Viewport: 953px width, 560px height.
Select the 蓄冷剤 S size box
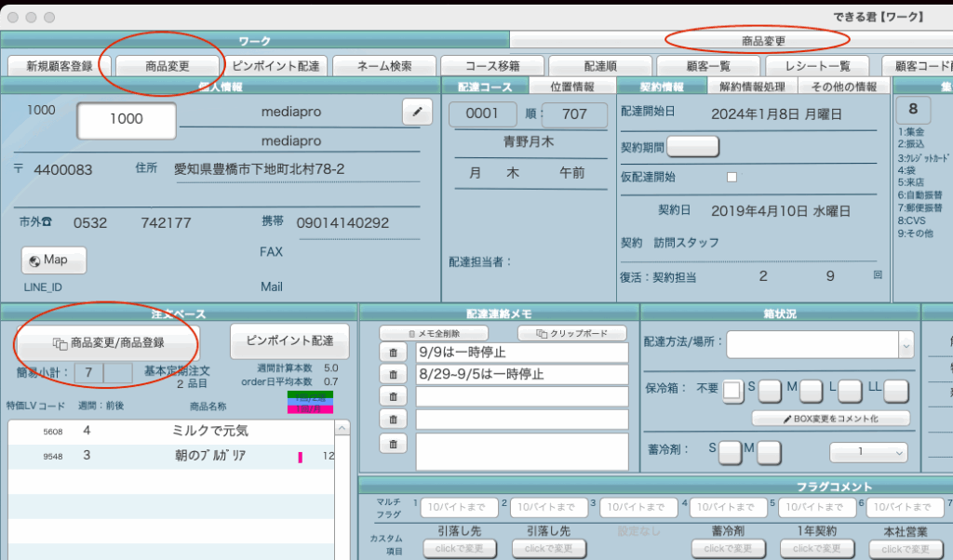pyautogui.click(x=729, y=453)
